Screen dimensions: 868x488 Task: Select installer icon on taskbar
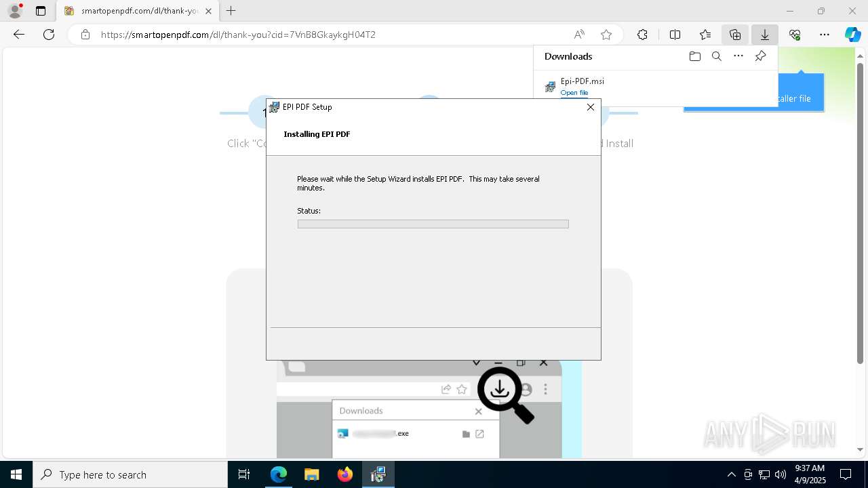coord(378,474)
